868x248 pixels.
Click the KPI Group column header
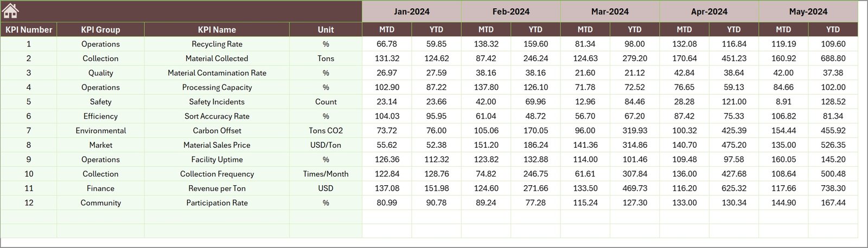pyautogui.click(x=100, y=30)
